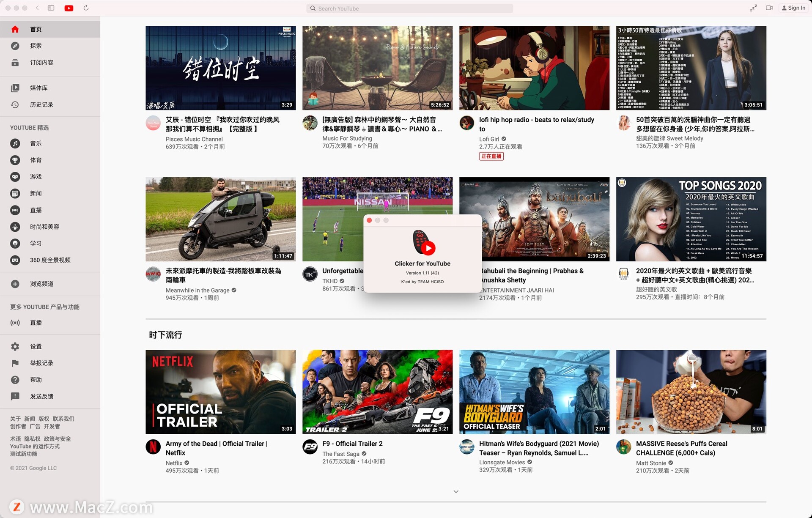Open 媒体库 library in the sidebar
The height and width of the screenshot is (518, 812).
point(50,88)
